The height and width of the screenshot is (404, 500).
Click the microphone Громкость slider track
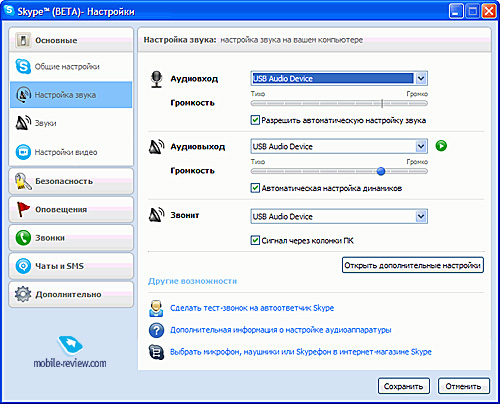(339, 103)
